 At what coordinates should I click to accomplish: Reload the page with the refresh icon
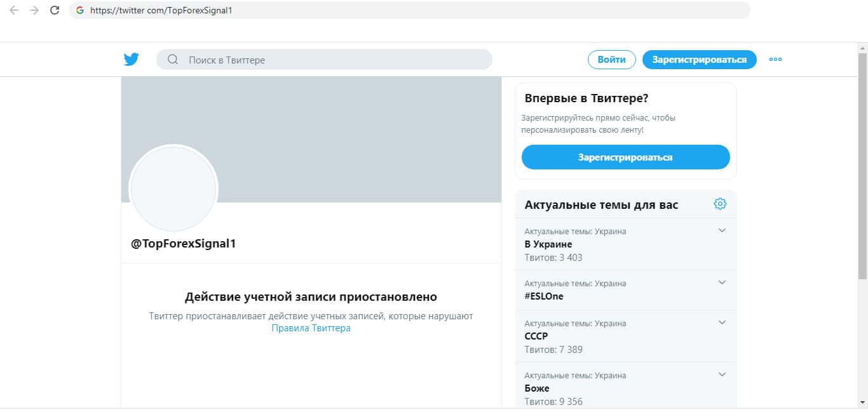tap(55, 10)
